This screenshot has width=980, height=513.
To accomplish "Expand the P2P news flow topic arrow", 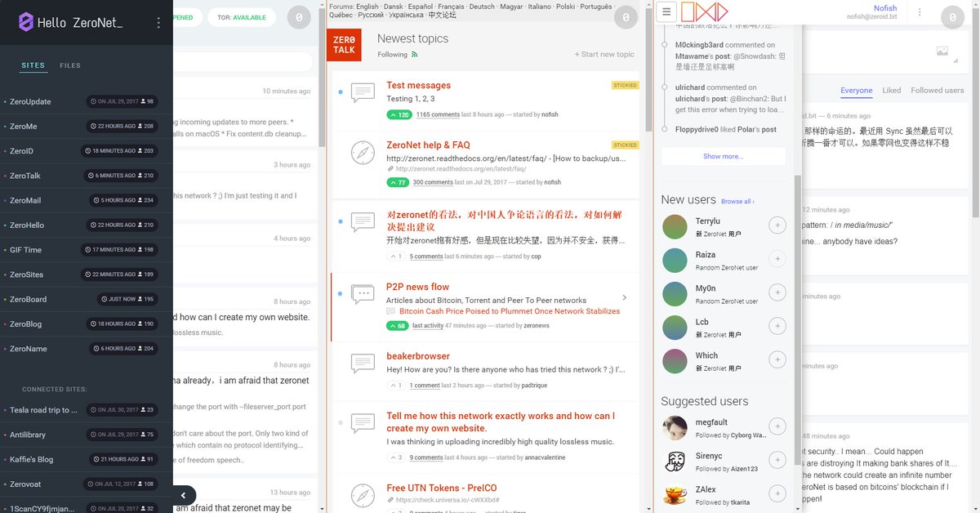I will pos(624,297).
